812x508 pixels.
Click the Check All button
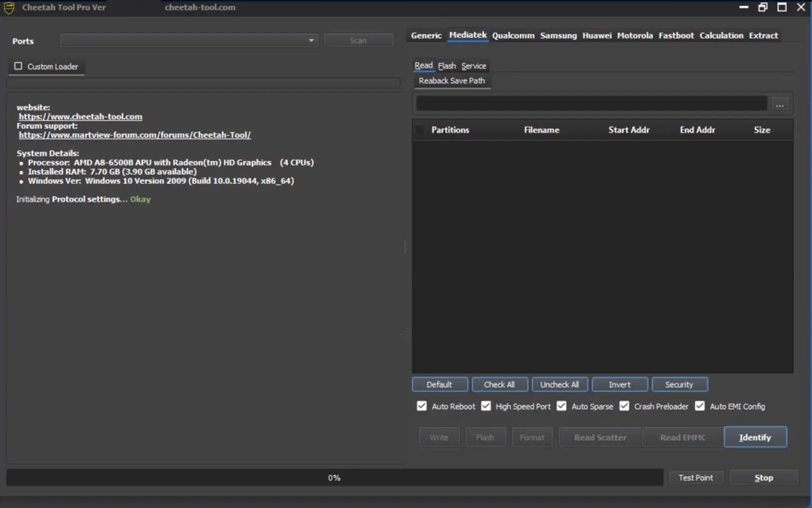pyautogui.click(x=499, y=384)
